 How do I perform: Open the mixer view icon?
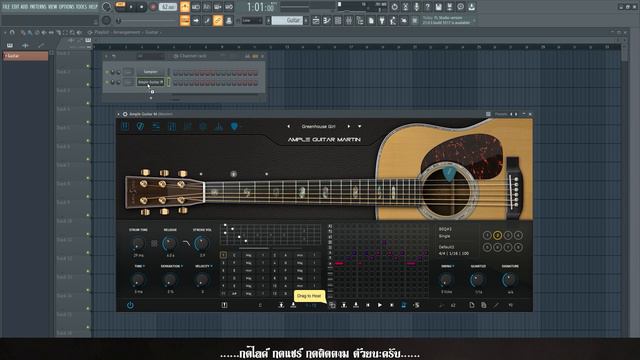(x=349, y=20)
